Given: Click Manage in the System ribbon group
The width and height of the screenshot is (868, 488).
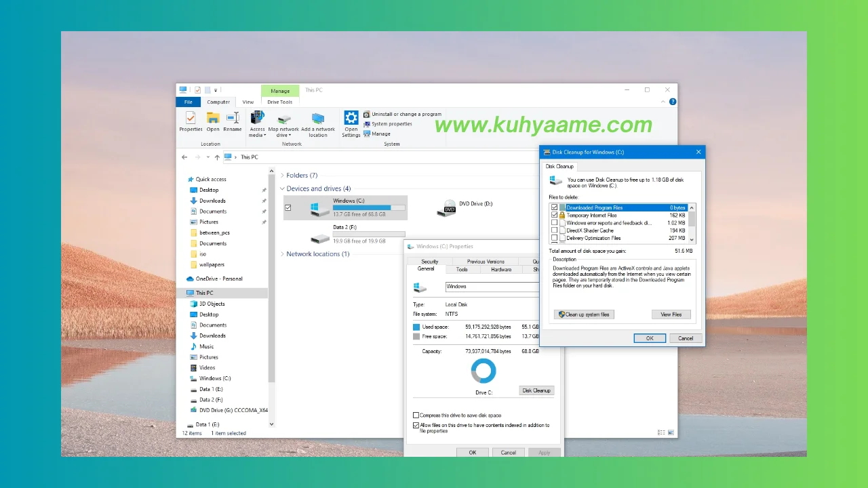Looking at the screenshot, I should click(x=377, y=134).
